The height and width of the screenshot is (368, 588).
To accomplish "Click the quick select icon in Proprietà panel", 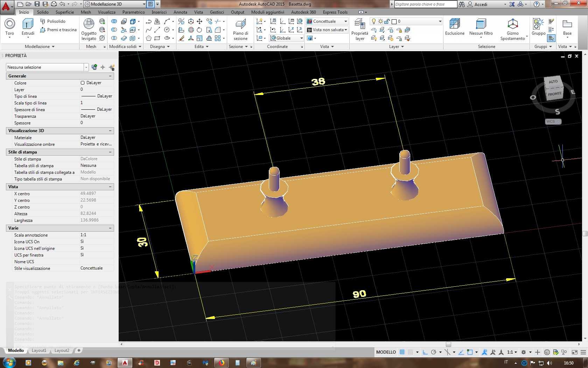I will pyautogui.click(x=112, y=67).
